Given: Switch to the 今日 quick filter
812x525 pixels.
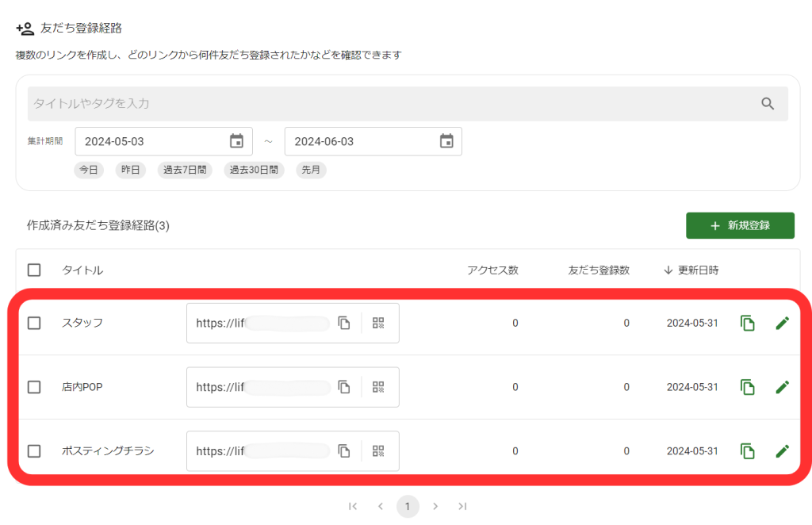Looking at the screenshot, I should 89,170.
